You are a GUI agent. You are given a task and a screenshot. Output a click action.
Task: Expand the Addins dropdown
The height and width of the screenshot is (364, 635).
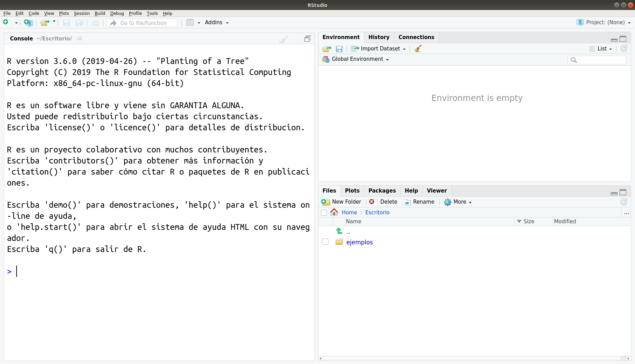pos(217,22)
